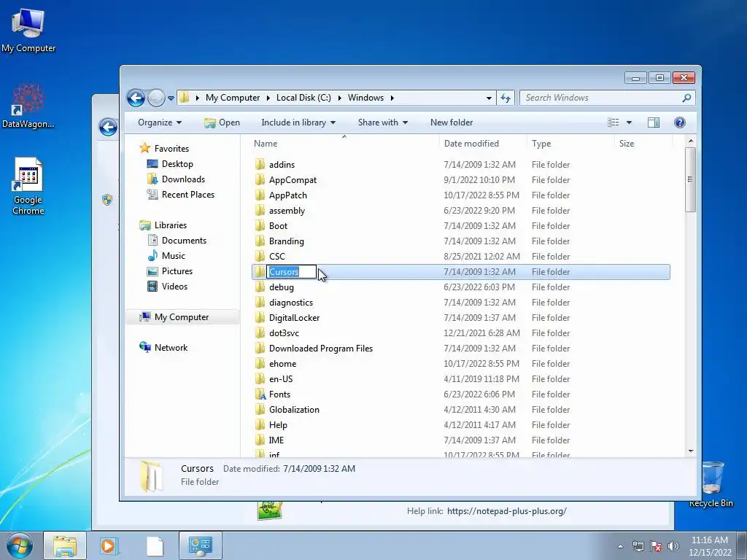Select the Globalization folder
747x560 pixels.
[x=294, y=410]
